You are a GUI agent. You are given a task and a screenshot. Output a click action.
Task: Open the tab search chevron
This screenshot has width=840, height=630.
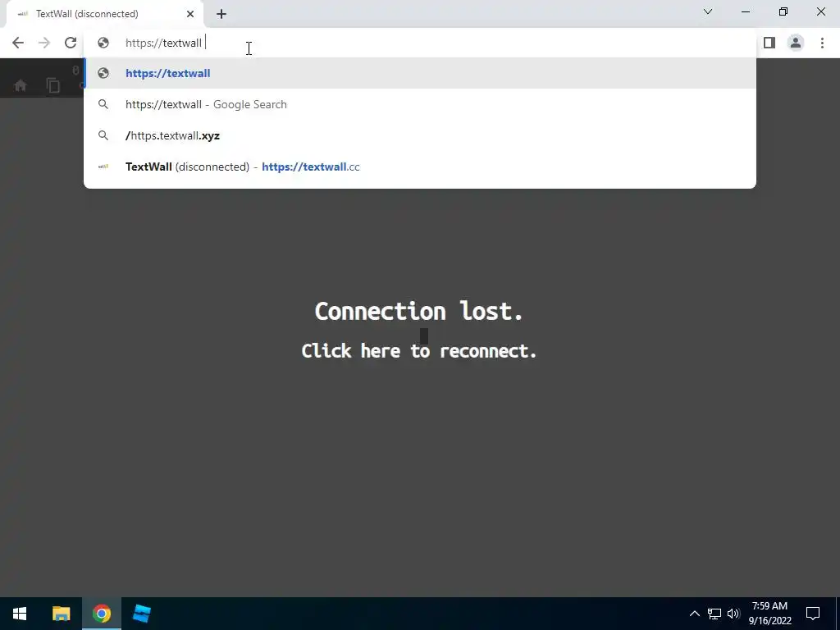click(708, 11)
